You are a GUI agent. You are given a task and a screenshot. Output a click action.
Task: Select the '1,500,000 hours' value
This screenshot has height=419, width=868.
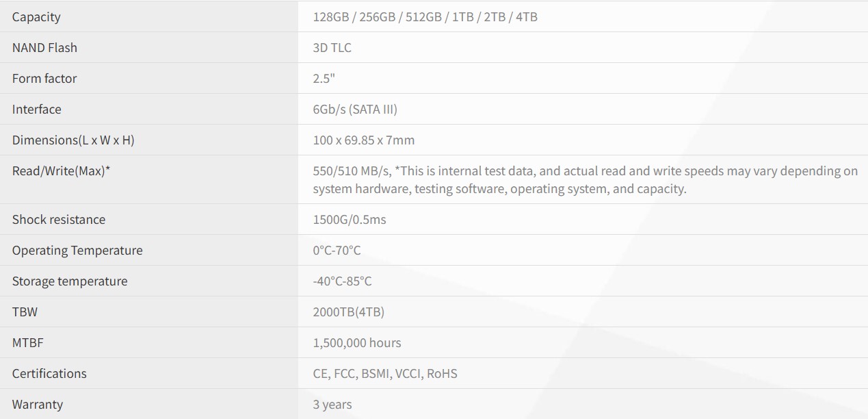click(x=357, y=342)
